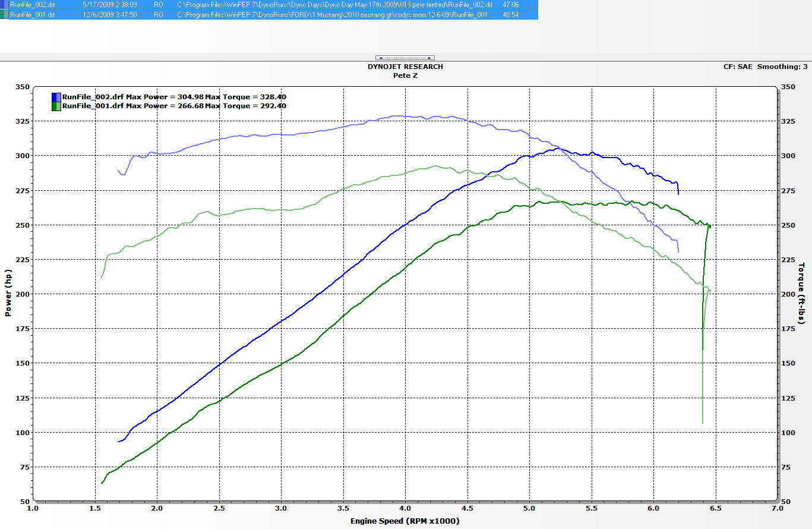Click the DYNOJET RESEARCH graph title

(405, 67)
